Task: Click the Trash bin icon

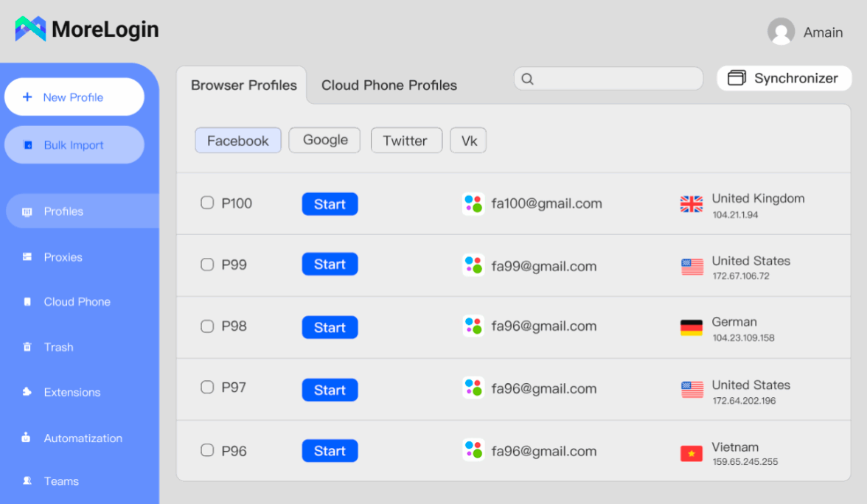Action: point(27,347)
